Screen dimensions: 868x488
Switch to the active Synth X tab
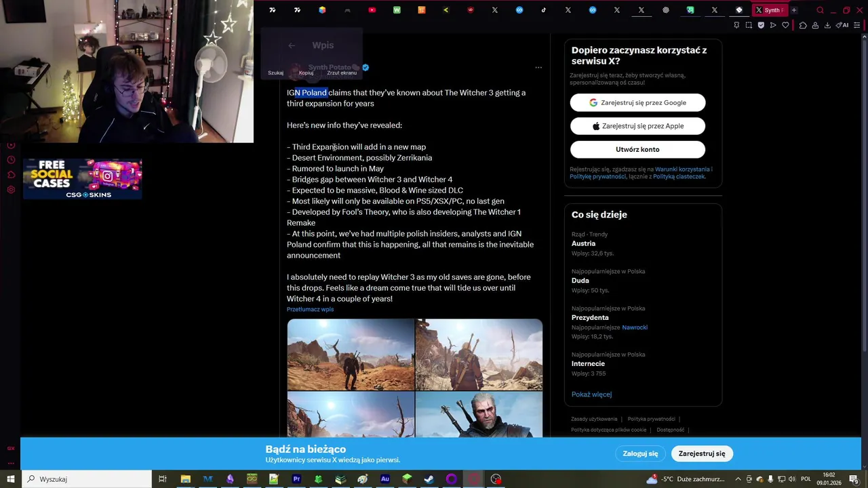(x=769, y=10)
